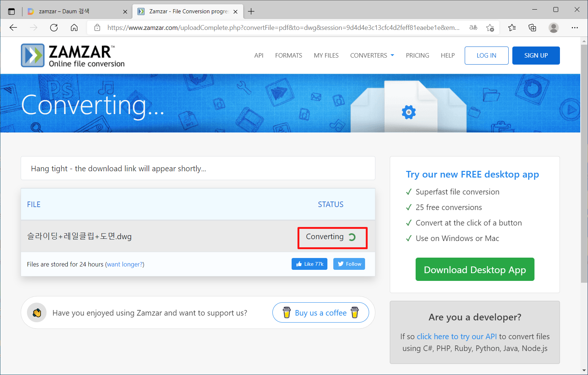The width and height of the screenshot is (588, 375).
Task: Reload the page with the refresh icon
Action: [54, 28]
